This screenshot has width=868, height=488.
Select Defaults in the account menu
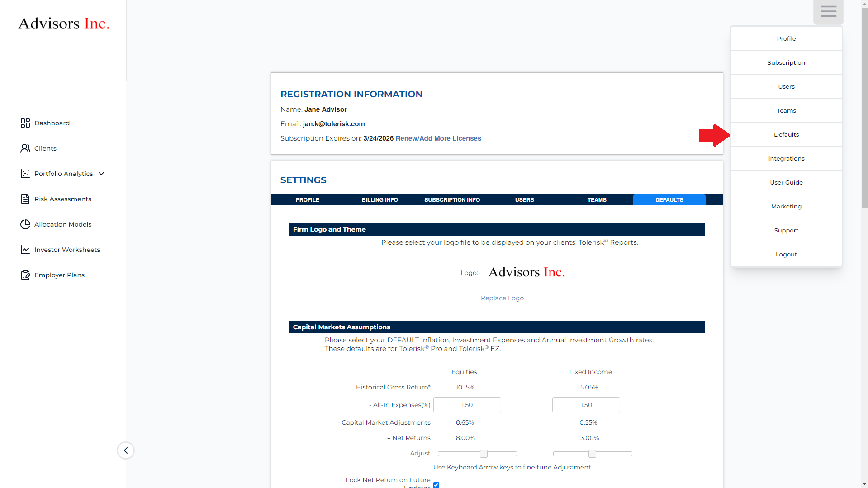(786, 134)
